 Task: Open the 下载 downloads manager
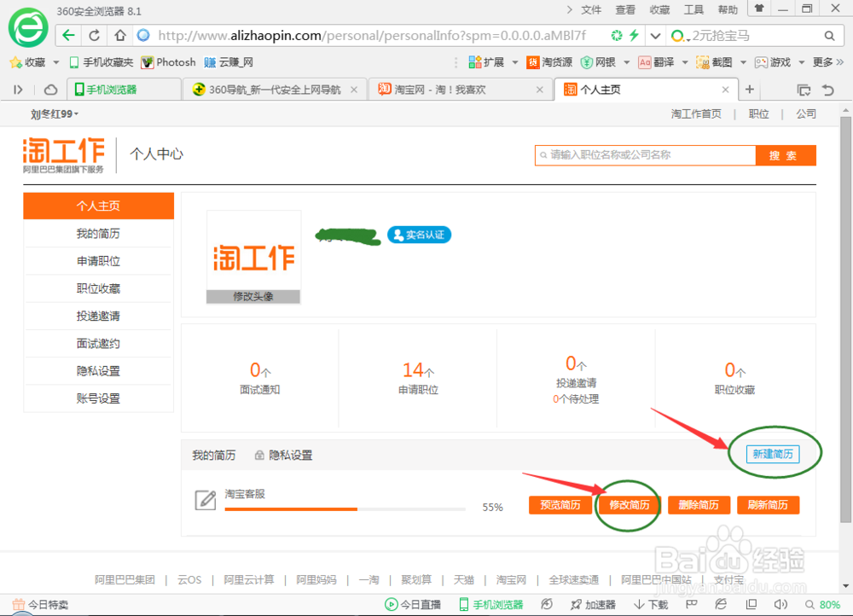point(651,605)
